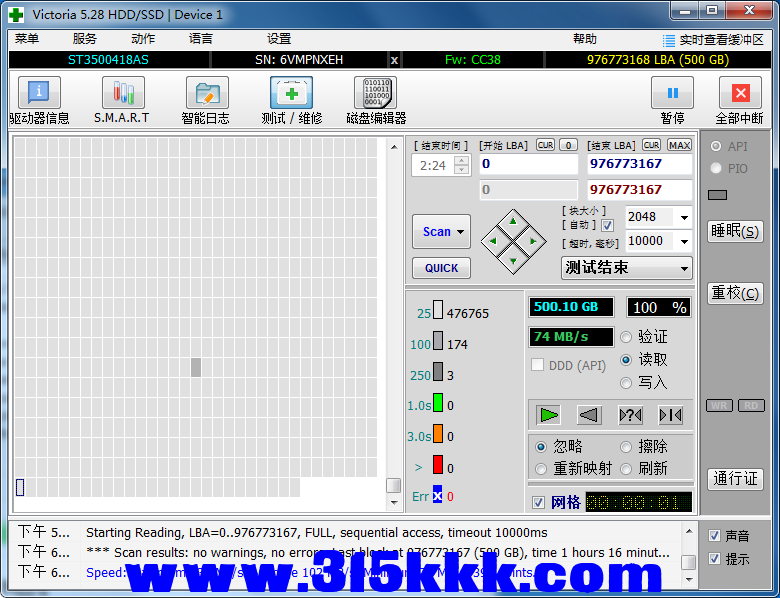Select the remap (重新映射) radio button

(x=541, y=469)
